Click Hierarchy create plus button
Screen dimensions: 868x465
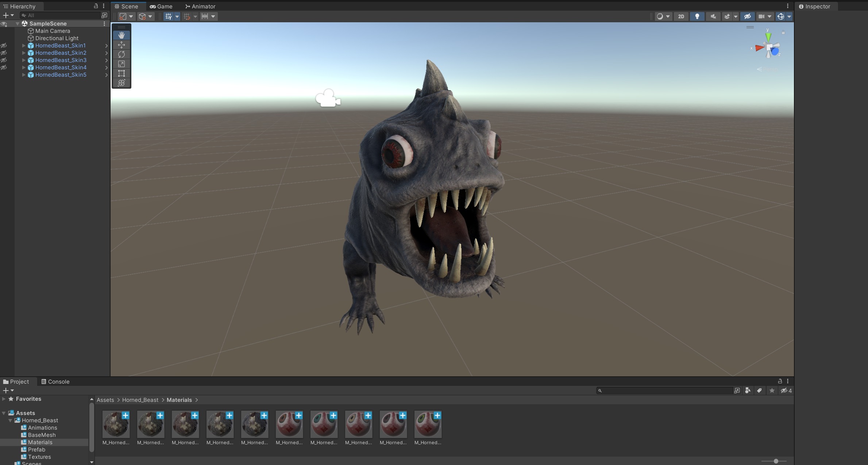[x=5, y=15]
